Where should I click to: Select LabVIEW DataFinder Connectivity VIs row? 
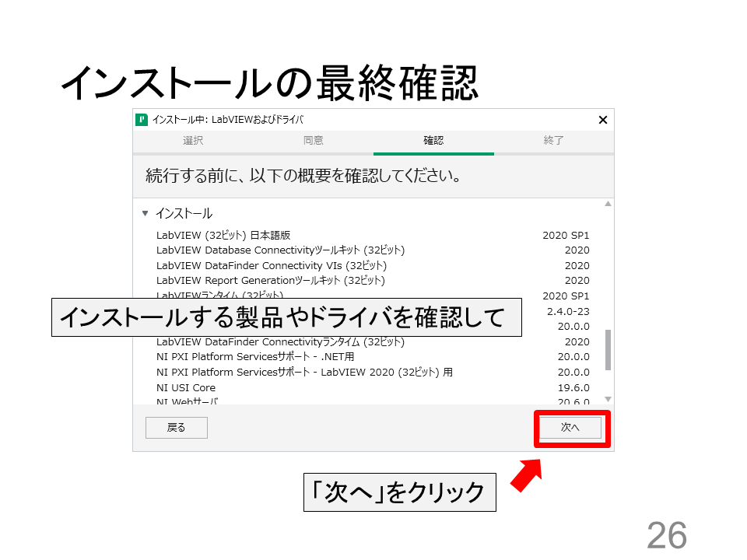373,265
